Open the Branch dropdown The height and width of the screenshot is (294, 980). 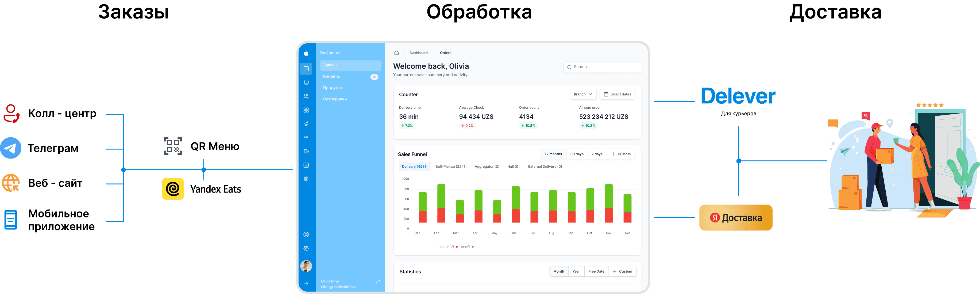(583, 95)
